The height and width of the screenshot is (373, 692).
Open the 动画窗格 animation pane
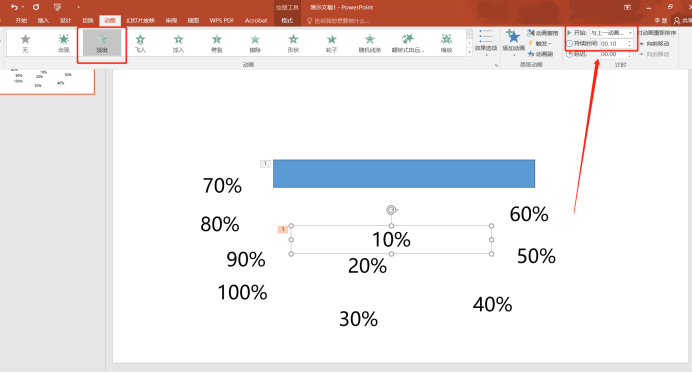[x=543, y=33]
